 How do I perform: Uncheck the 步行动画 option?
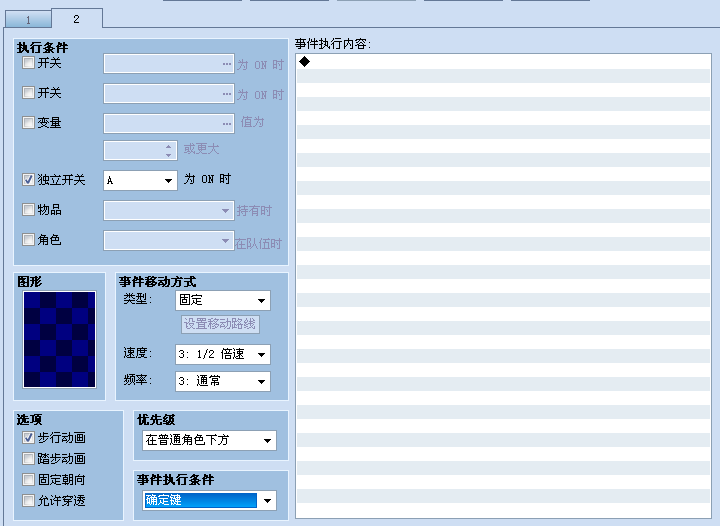(28, 438)
